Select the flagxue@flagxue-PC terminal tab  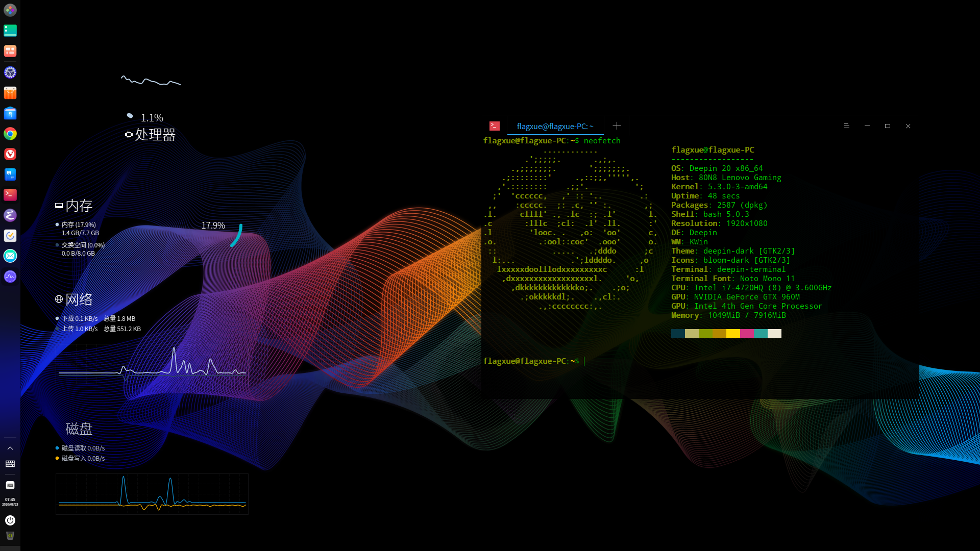coord(555,126)
